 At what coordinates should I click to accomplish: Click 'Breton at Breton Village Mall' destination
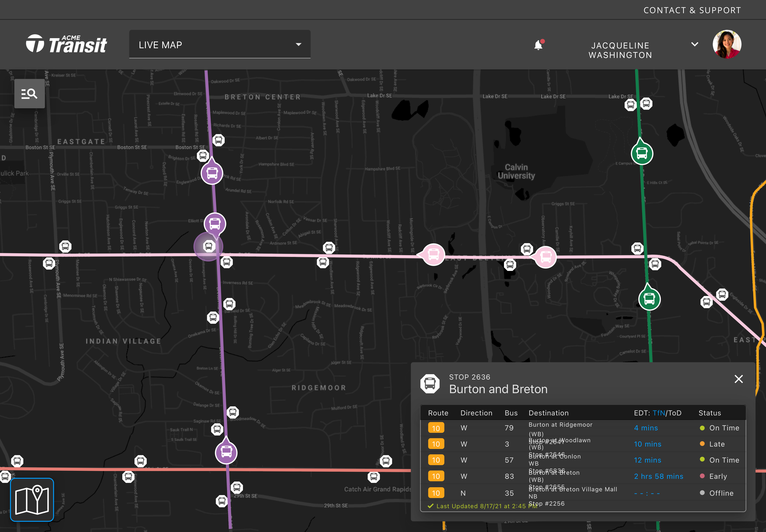[x=573, y=489]
